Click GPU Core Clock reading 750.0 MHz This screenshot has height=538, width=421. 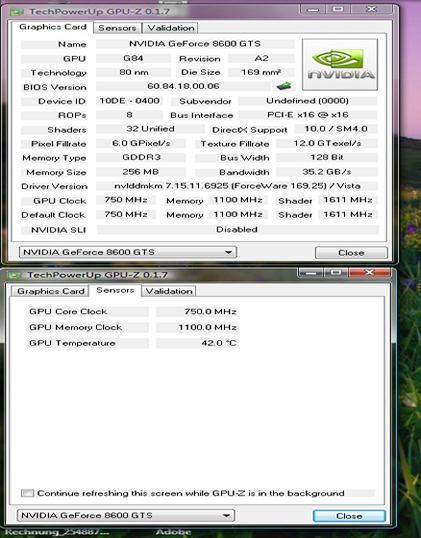tap(198, 312)
